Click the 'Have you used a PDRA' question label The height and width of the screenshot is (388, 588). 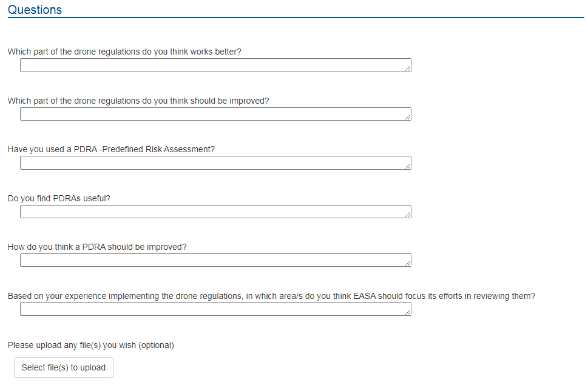pyautogui.click(x=112, y=149)
